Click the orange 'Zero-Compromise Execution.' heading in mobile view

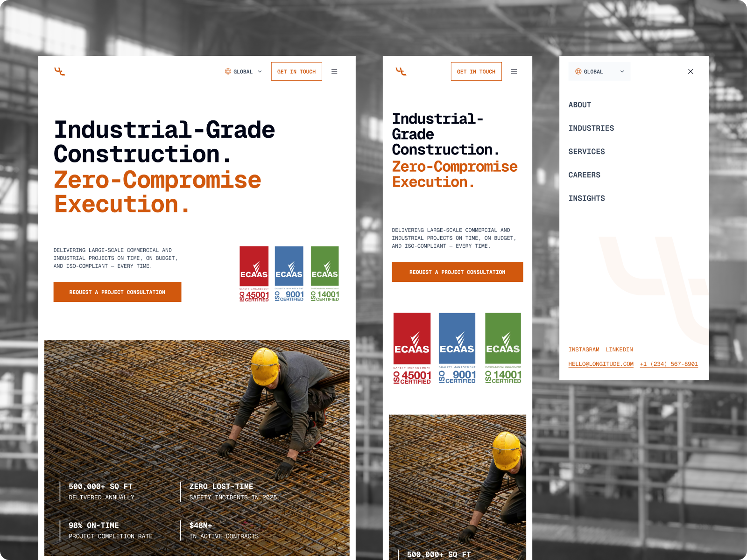pos(455,174)
